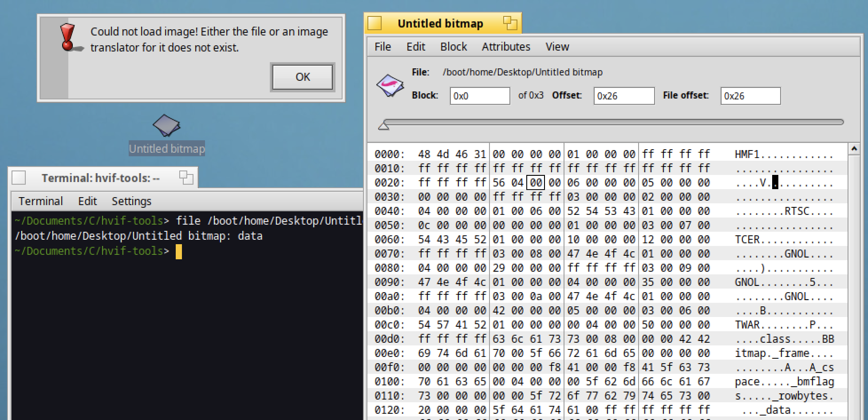868x420 pixels.
Task: Click the File offset input field
Action: pos(750,96)
